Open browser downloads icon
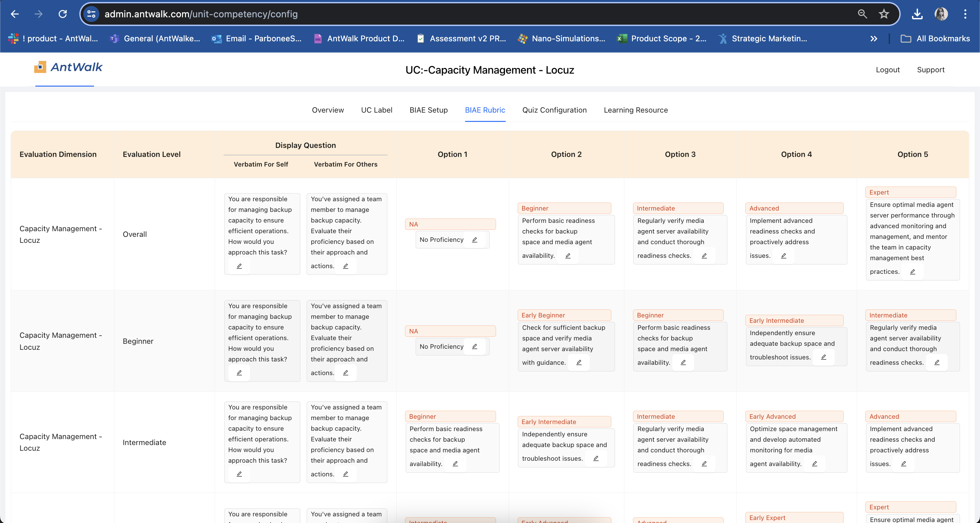Viewport: 980px width, 523px height. point(917,14)
